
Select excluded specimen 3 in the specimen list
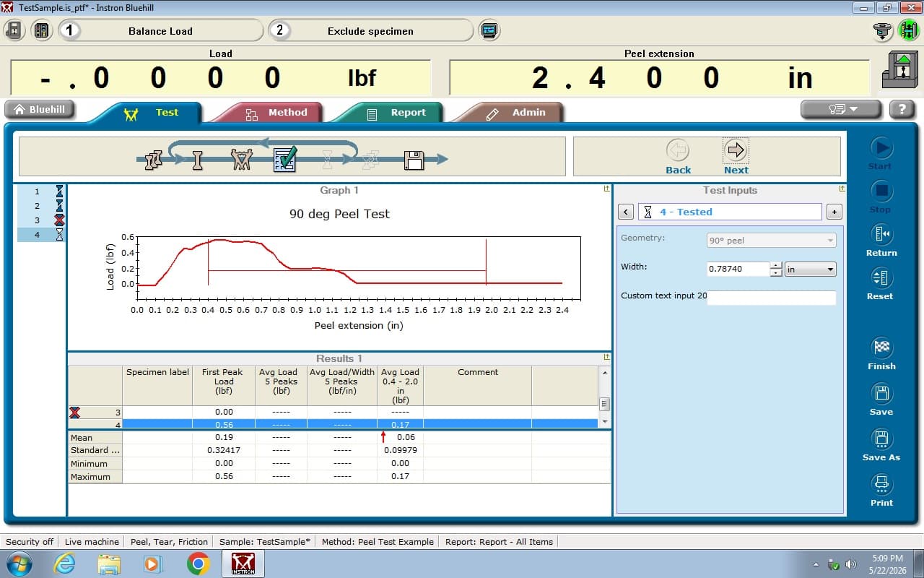(x=41, y=220)
